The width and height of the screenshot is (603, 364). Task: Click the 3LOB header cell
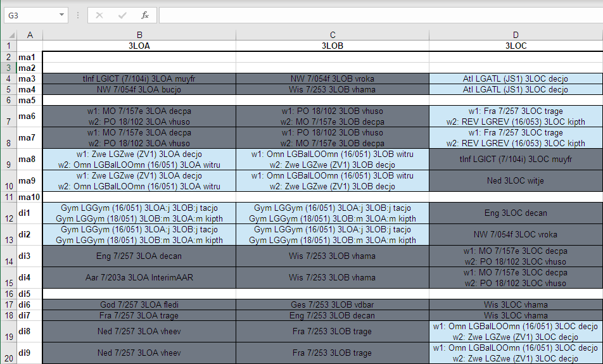pos(333,46)
